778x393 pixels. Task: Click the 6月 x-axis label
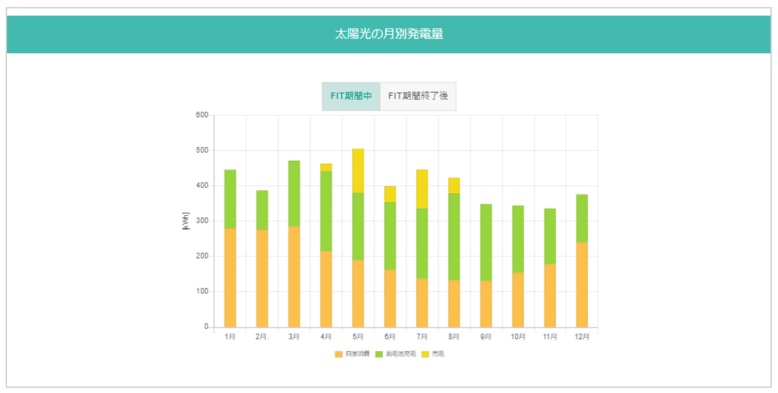pos(390,337)
